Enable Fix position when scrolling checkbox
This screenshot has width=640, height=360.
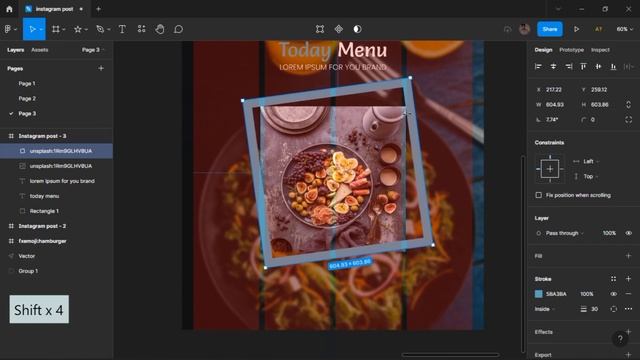click(538, 195)
